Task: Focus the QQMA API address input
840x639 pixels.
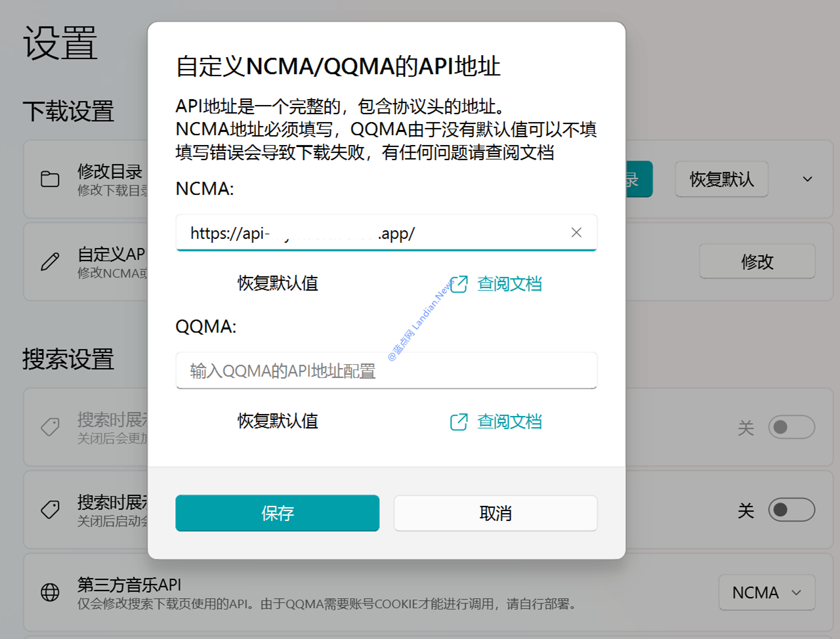Action: click(386, 371)
